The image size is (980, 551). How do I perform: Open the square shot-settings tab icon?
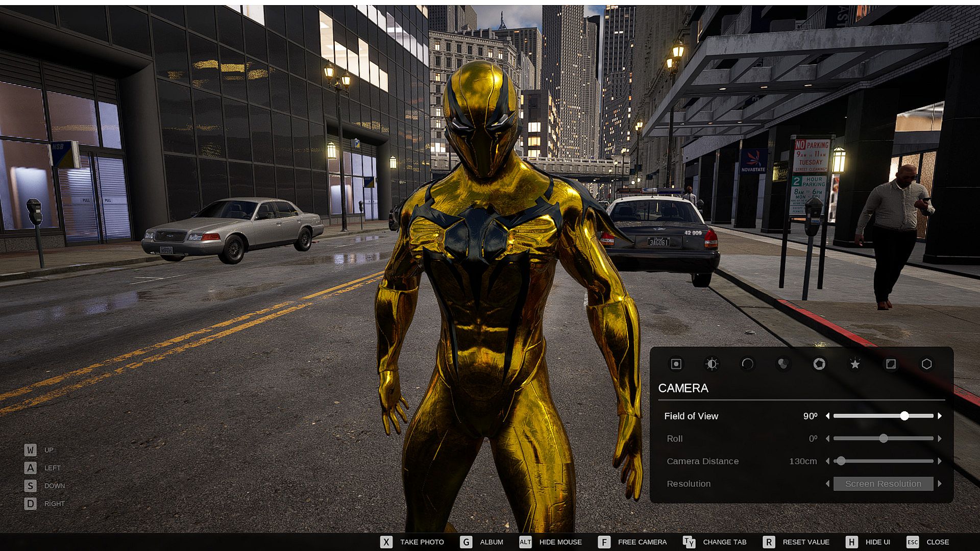pos(676,364)
